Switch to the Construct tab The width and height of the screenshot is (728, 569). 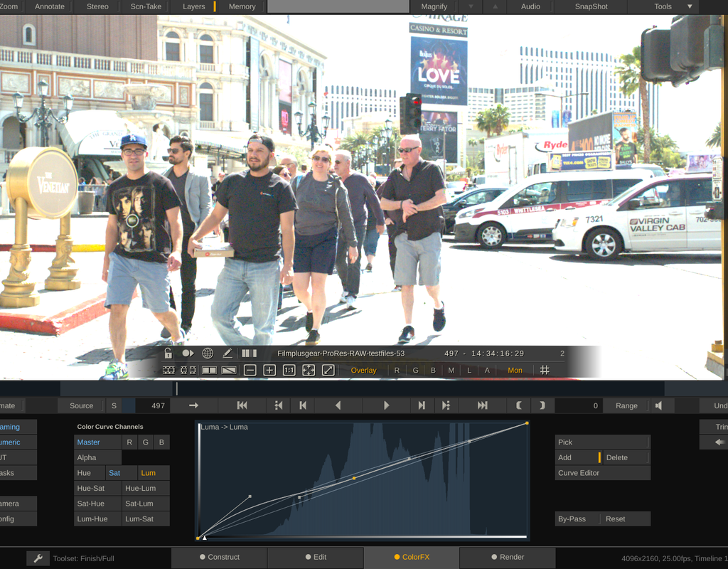(219, 557)
